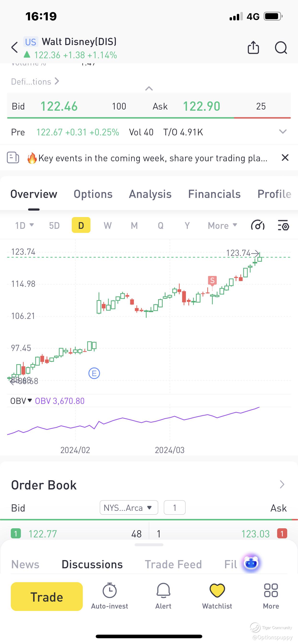The width and height of the screenshot is (298, 644).
Task: Dismiss the key events banner
Action: 285,158
